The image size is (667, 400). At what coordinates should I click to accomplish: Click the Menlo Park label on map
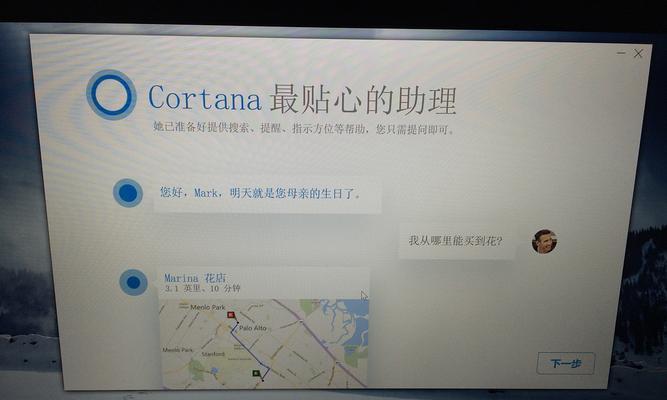(x=208, y=307)
